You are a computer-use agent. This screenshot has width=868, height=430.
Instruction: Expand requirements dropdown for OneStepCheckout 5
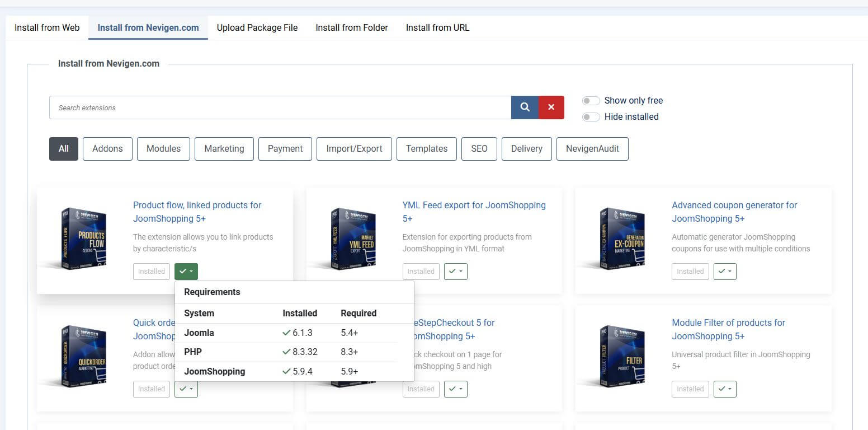pyautogui.click(x=456, y=389)
